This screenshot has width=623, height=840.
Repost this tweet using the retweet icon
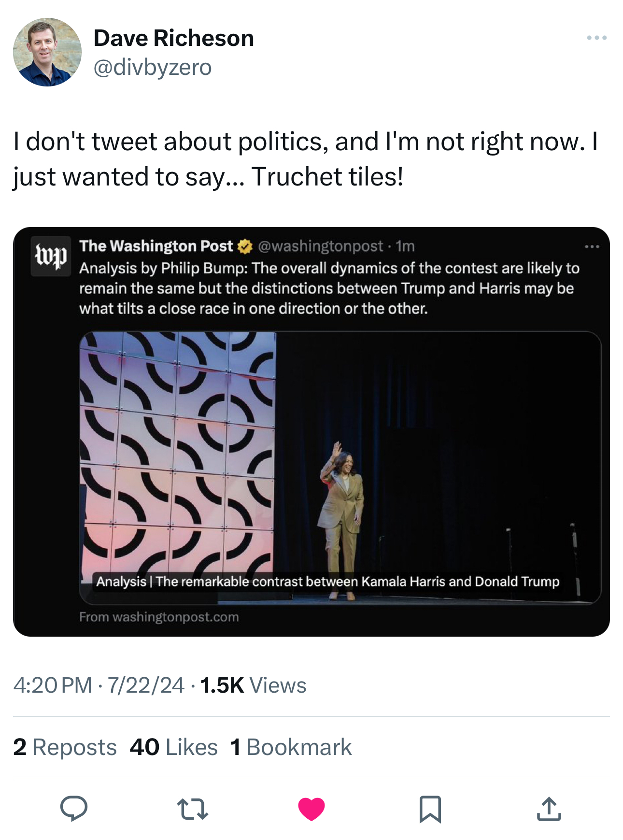pyautogui.click(x=192, y=809)
